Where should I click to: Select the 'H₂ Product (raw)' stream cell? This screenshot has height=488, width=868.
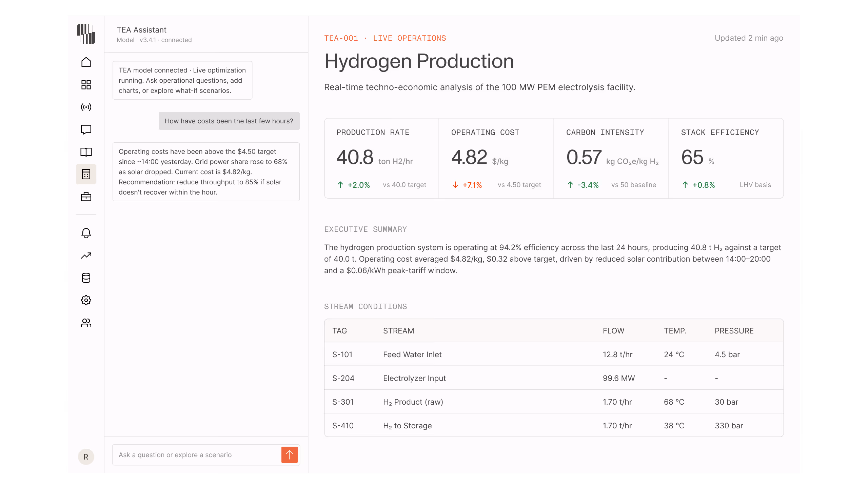point(413,402)
